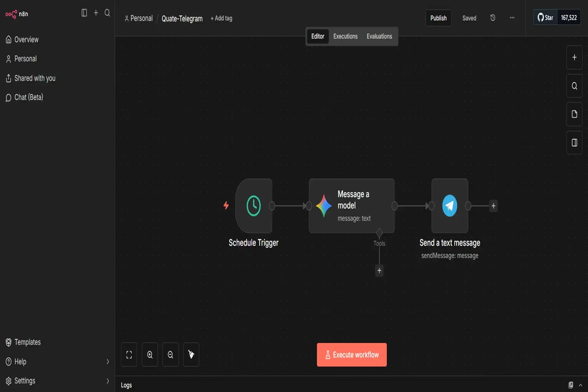Zoom in on the canvas
The height and width of the screenshot is (392, 588).
(150, 354)
